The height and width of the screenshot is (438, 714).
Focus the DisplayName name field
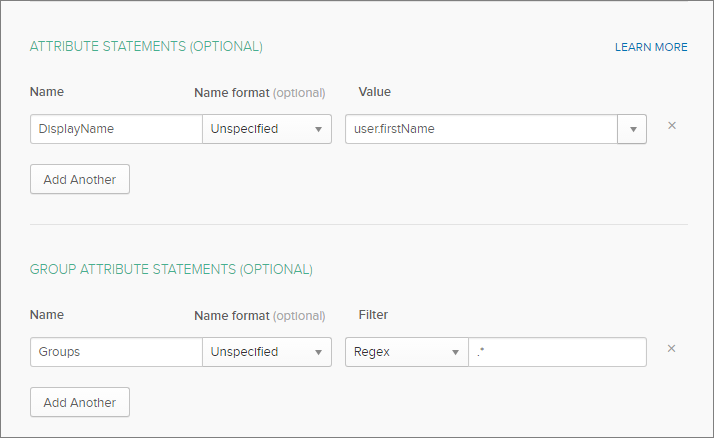click(x=116, y=129)
